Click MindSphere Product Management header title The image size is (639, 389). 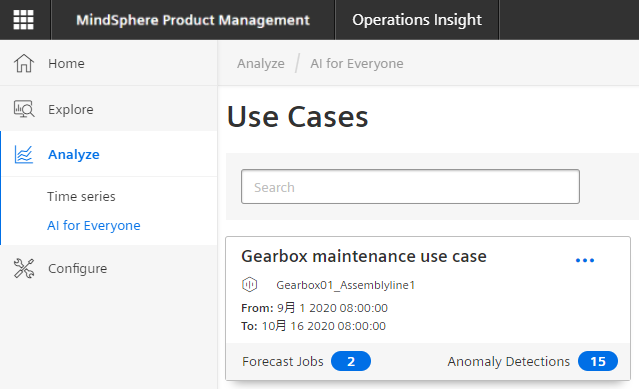[193, 20]
